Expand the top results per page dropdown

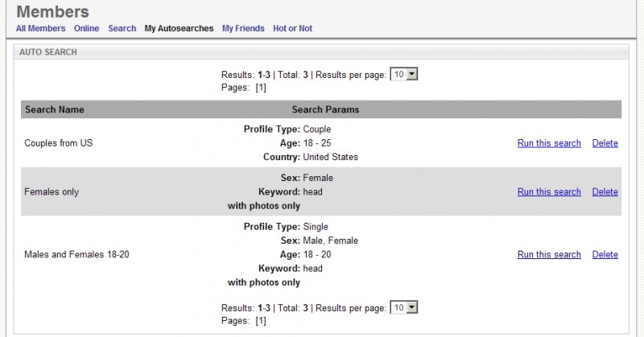tap(404, 74)
